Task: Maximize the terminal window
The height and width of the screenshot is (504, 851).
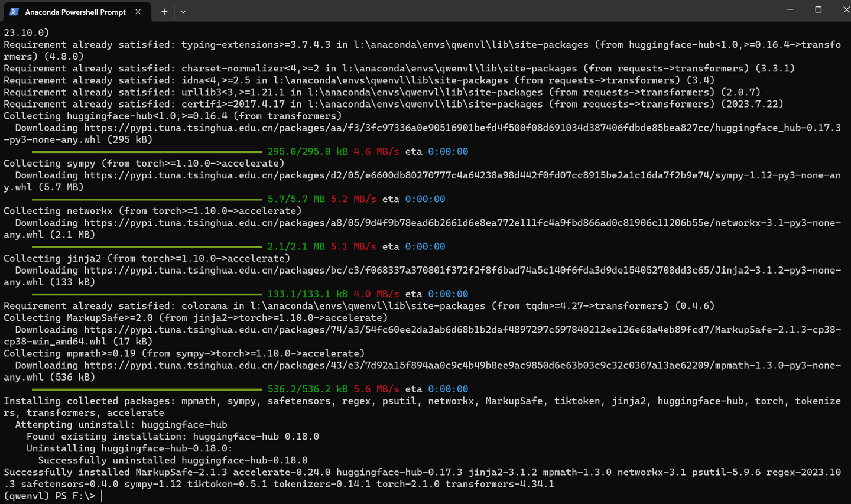Action: pos(818,10)
